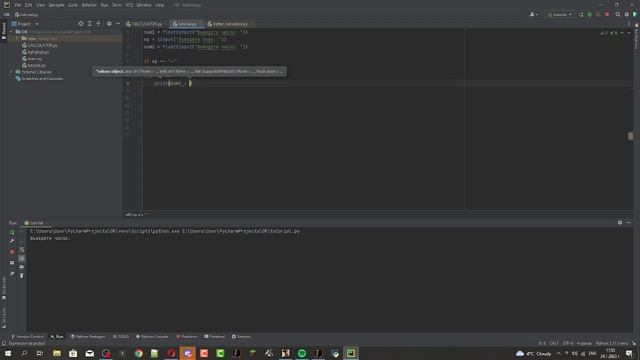Open Services tool window
The height and width of the screenshot is (360, 640).
(x=241, y=337)
